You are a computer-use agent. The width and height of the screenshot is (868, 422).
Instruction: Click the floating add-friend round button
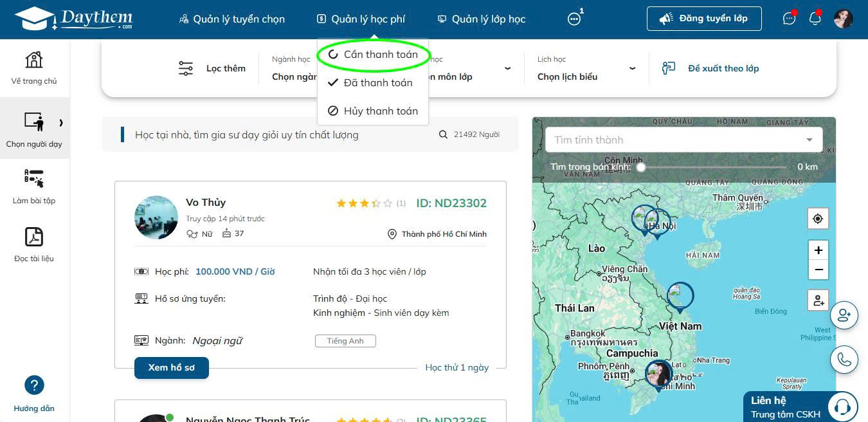click(x=844, y=315)
